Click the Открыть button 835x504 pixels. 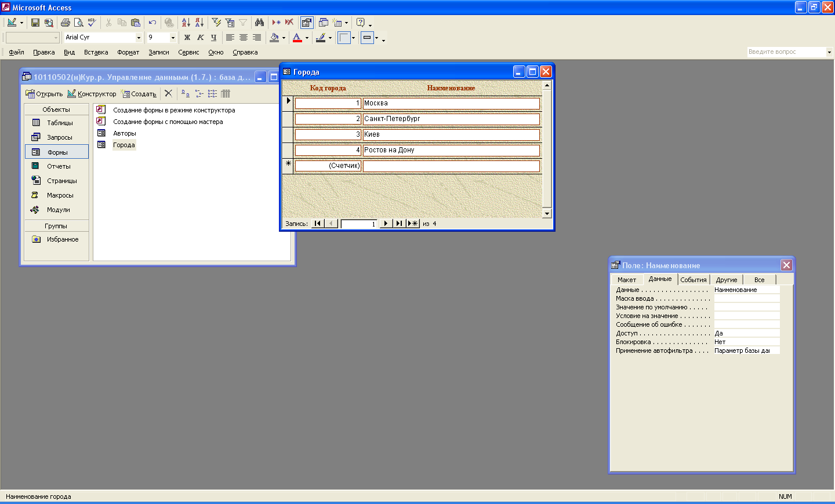point(44,94)
